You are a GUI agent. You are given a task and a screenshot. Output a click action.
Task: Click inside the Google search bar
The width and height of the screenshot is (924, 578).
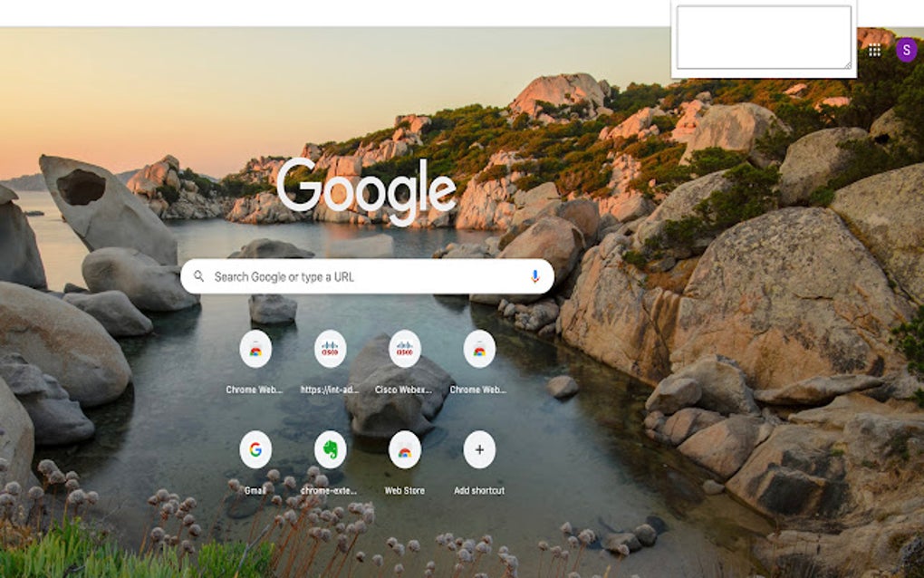pyautogui.click(x=362, y=277)
